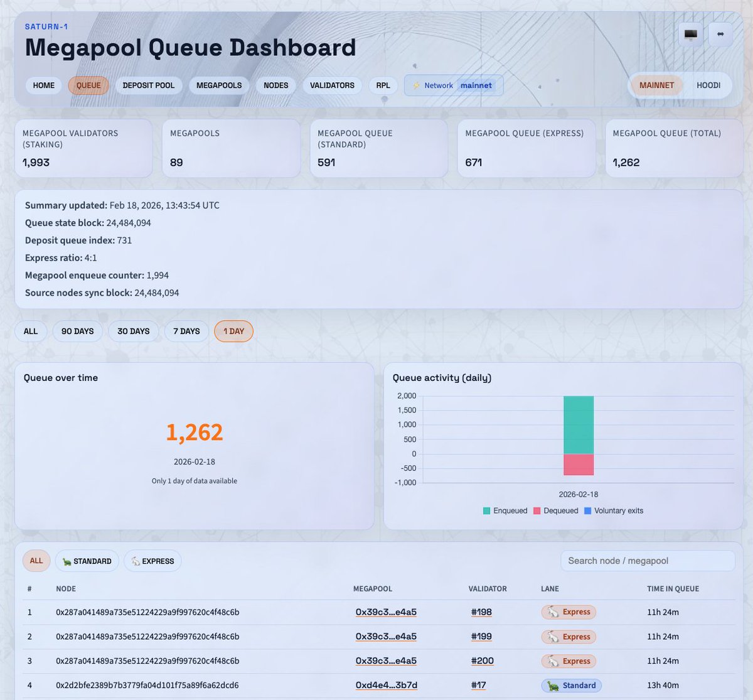The height and width of the screenshot is (700, 753).
Task: Click the 13h 40m time in queue value
Action: [x=663, y=686]
